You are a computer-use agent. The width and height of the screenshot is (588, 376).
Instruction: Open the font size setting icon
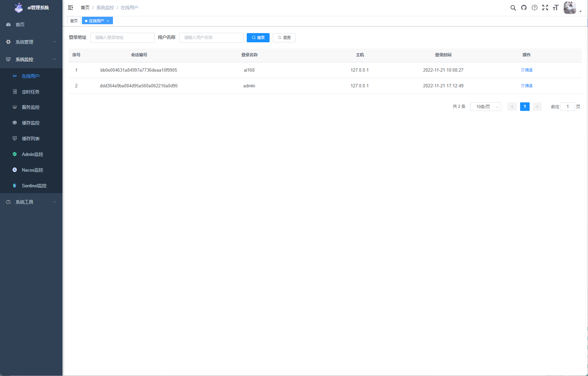556,8
